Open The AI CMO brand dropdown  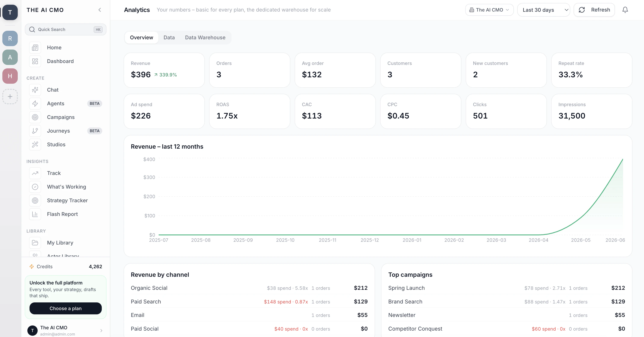(x=489, y=10)
